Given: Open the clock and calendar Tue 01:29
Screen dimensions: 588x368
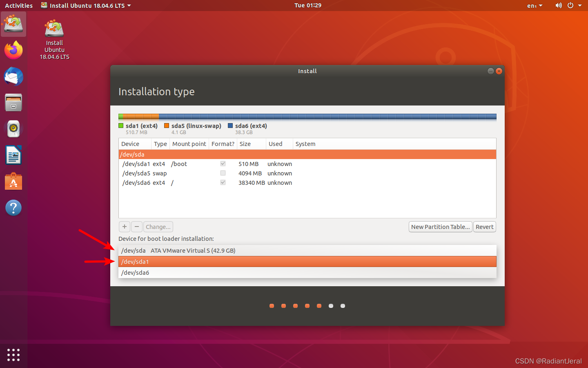Looking at the screenshot, I should 308,5.
